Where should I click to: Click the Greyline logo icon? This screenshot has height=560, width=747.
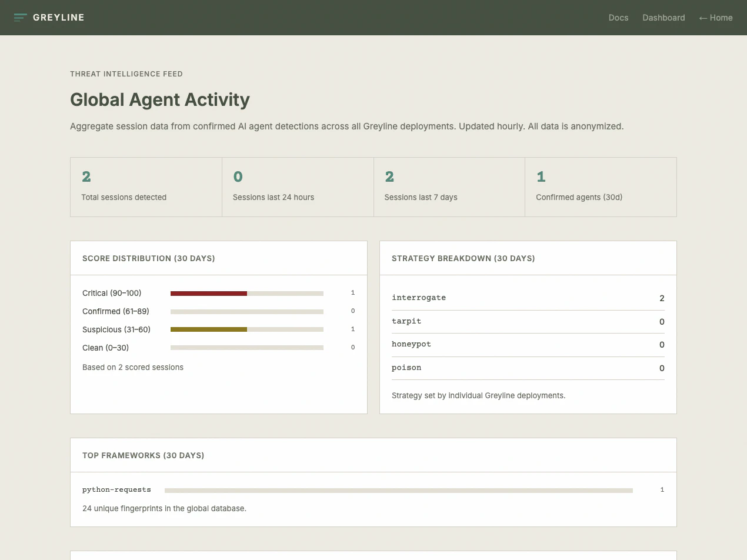tap(21, 18)
